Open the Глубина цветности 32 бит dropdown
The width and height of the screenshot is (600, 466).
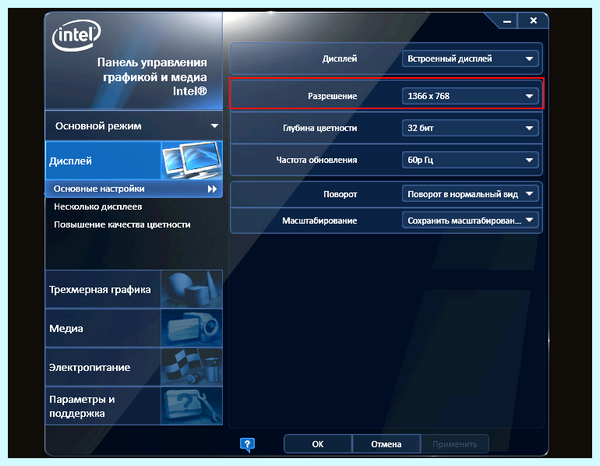click(x=470, y=128)
